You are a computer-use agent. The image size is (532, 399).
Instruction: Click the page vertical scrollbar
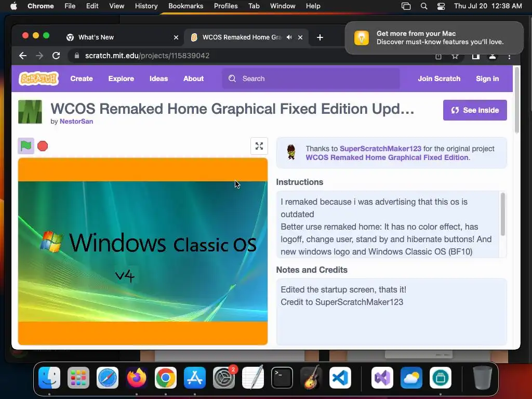pyautogui.click(x=517, y=100)
